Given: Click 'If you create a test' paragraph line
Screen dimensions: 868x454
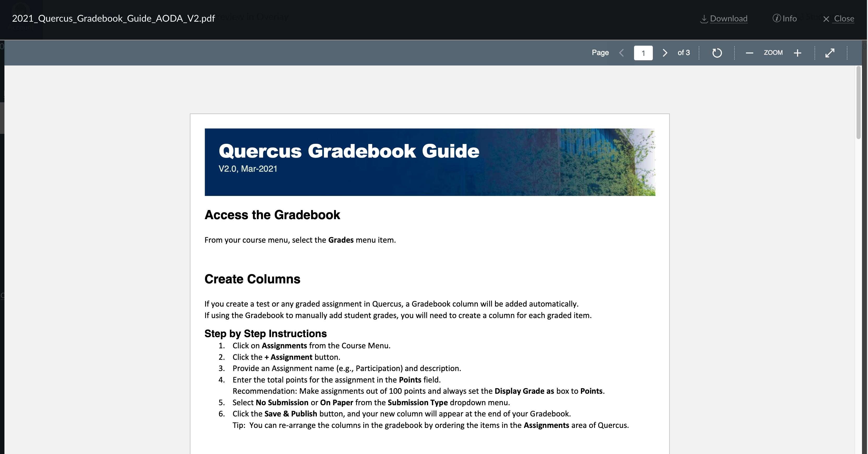Looking at the screenshot, I should point(391,304).
